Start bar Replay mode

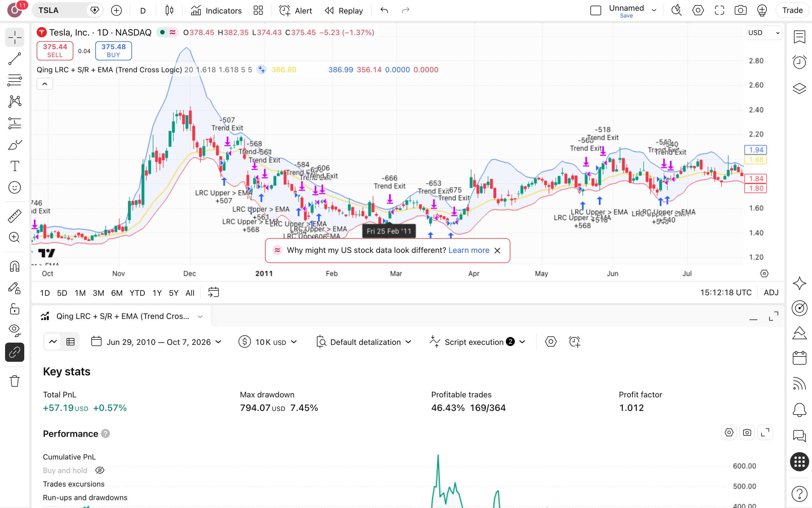pos(344,10)
